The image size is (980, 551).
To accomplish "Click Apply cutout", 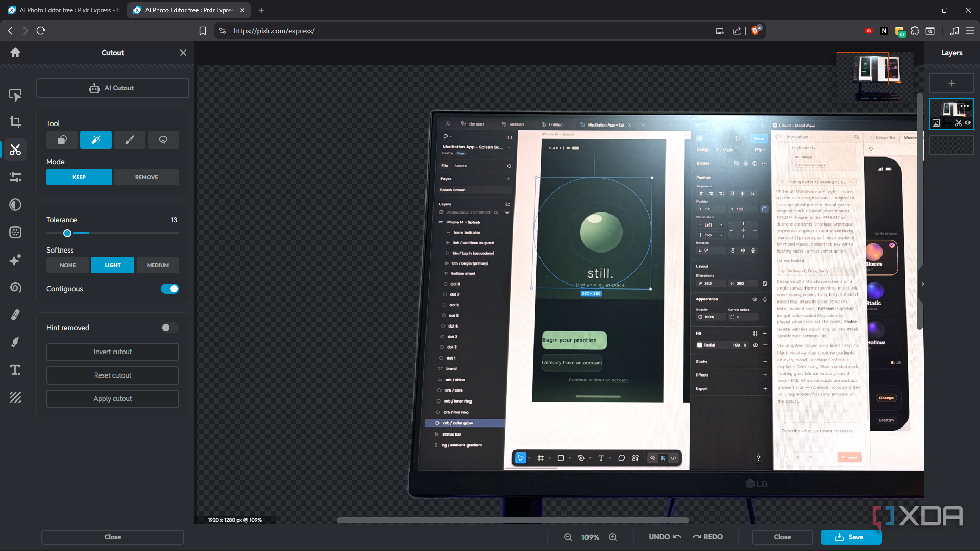I will point(113,399).
